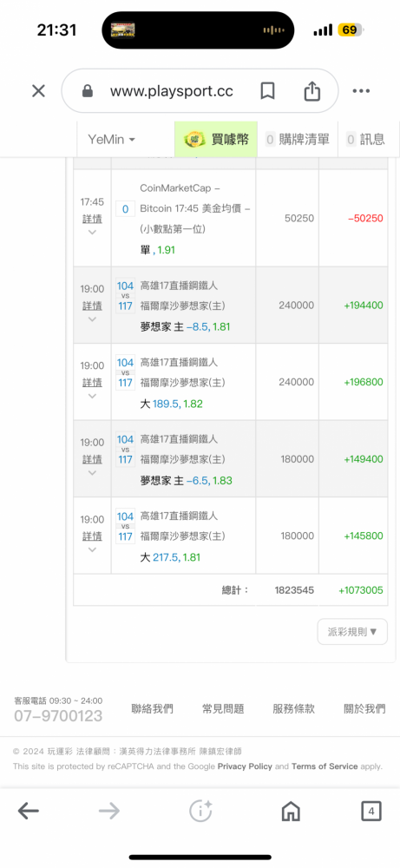
Task: Open the 訊息 messages tab
Action: coord(365,140)
